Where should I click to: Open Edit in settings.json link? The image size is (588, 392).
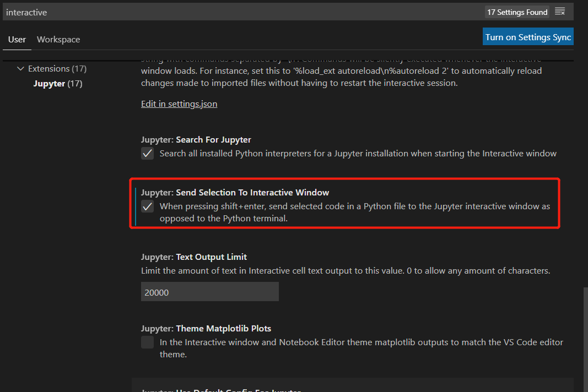click(x=179, y=104)
